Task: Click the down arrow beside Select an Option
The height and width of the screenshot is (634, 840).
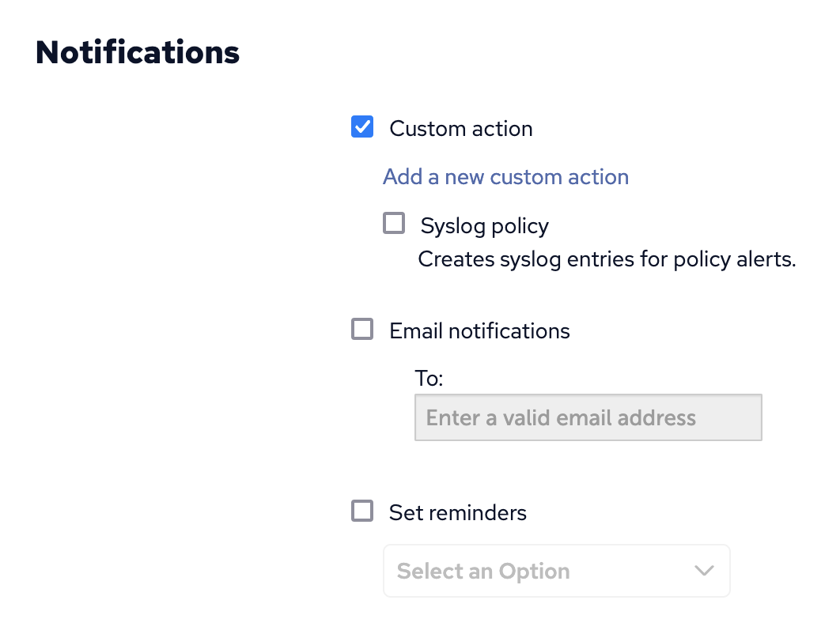Action: (x=703, y=570)
